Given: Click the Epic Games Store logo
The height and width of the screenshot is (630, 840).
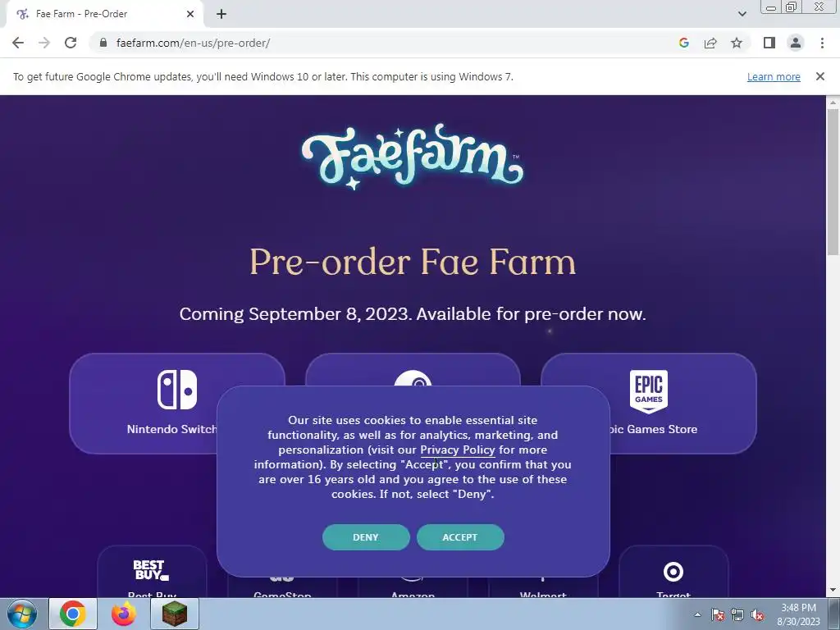Looking at the screenshot, I should (x=648, y=391).
